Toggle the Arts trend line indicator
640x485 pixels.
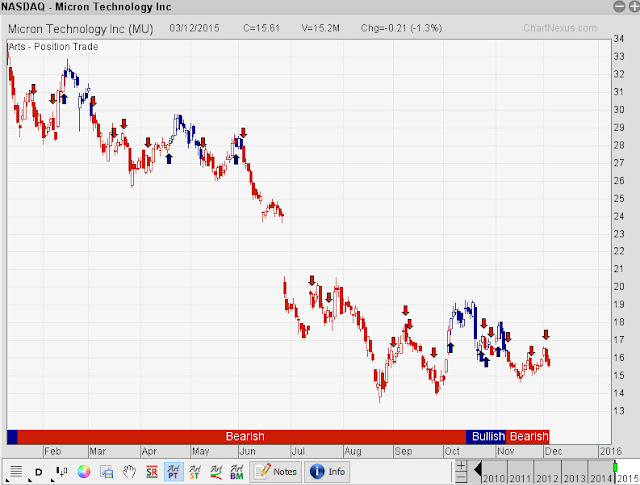point(216,472)
